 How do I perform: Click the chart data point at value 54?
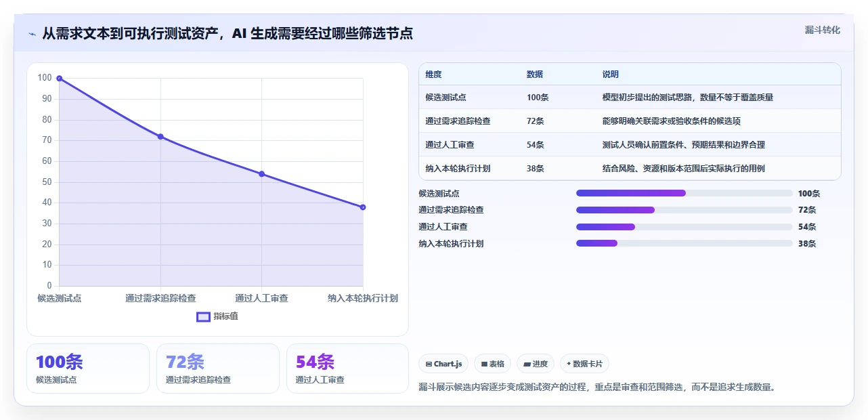[261, 174]
